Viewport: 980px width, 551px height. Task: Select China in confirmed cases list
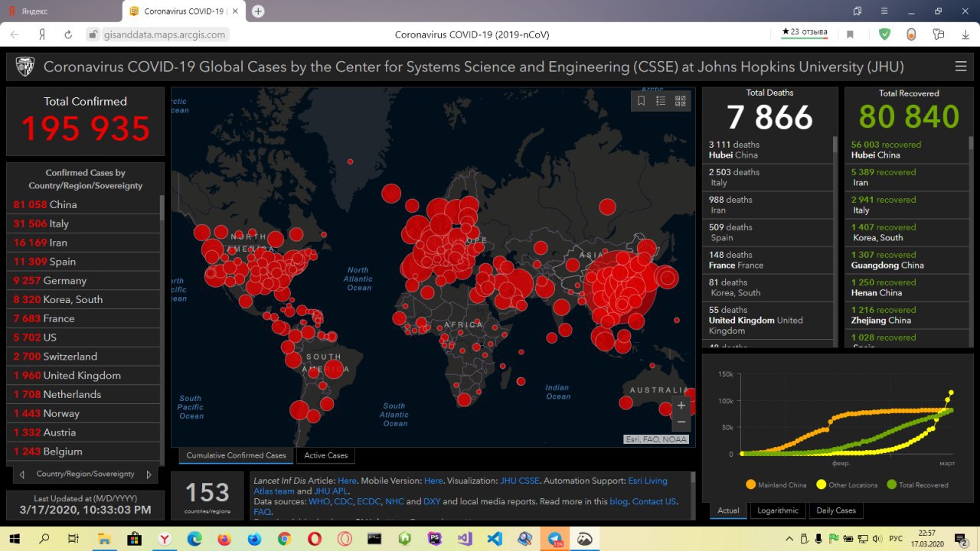[83, 204]
